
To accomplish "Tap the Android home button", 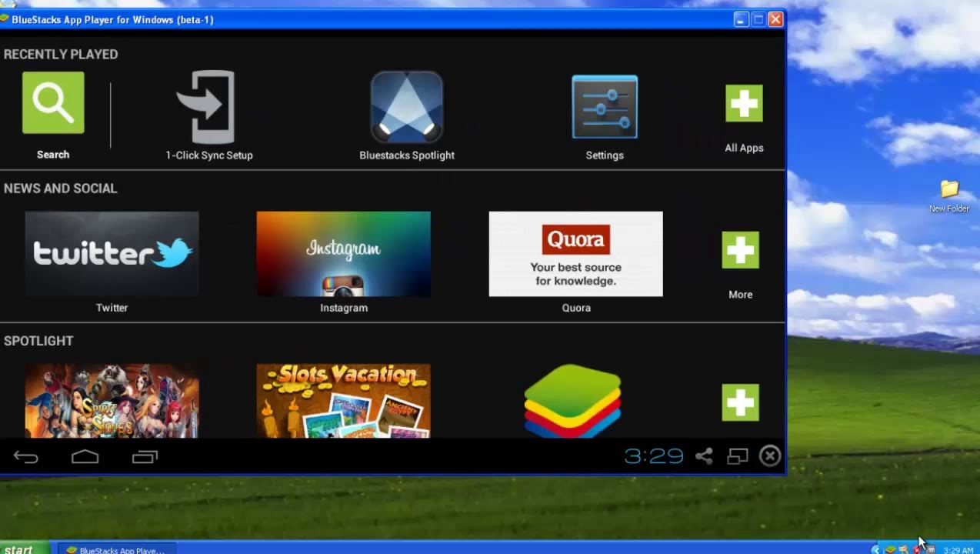I will [85, 457].
